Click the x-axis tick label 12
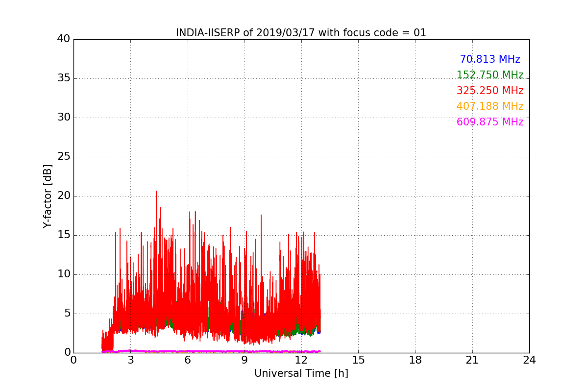This screenshot has width=588, height=392. 301,360
